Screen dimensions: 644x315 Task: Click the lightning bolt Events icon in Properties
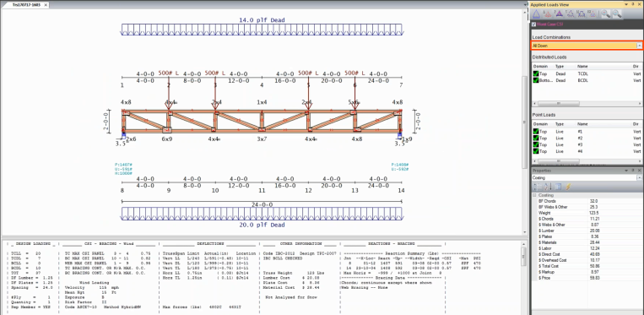(568, 187)
